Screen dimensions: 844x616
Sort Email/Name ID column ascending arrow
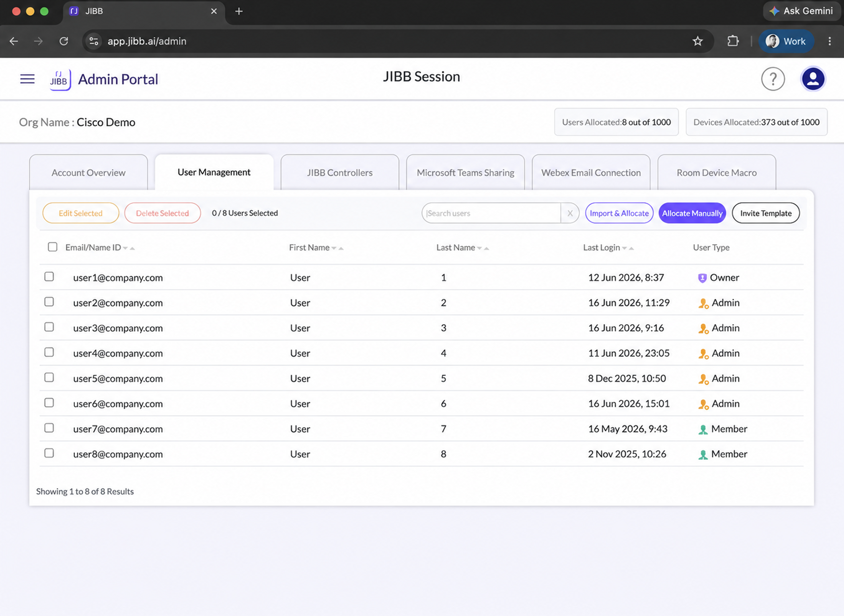(x=132, y=248)
